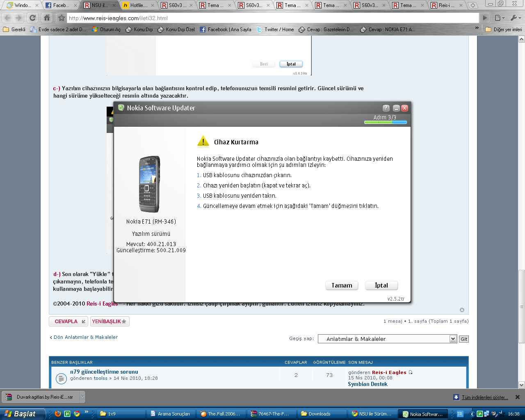525x420 pixels.
Task: Click the browser Back arrow
Action: [x=8, y=18]
